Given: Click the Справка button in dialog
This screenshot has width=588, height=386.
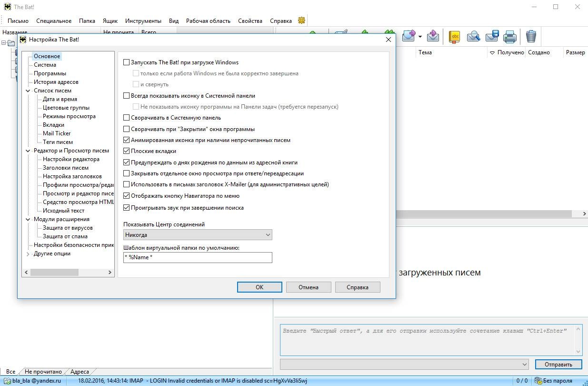Looking at the screenshot, I should (358, 287).
